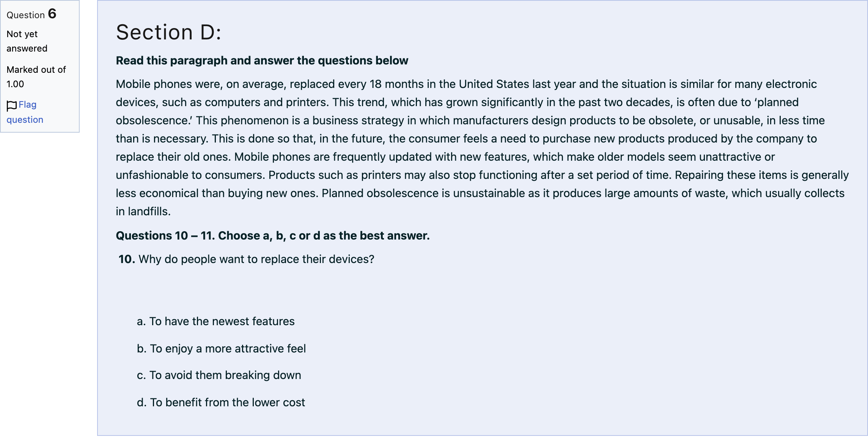The image size is (868, 448).
Task: Click the 1.00 mark value
Action: pyautogui.click(x=15, y=84)
